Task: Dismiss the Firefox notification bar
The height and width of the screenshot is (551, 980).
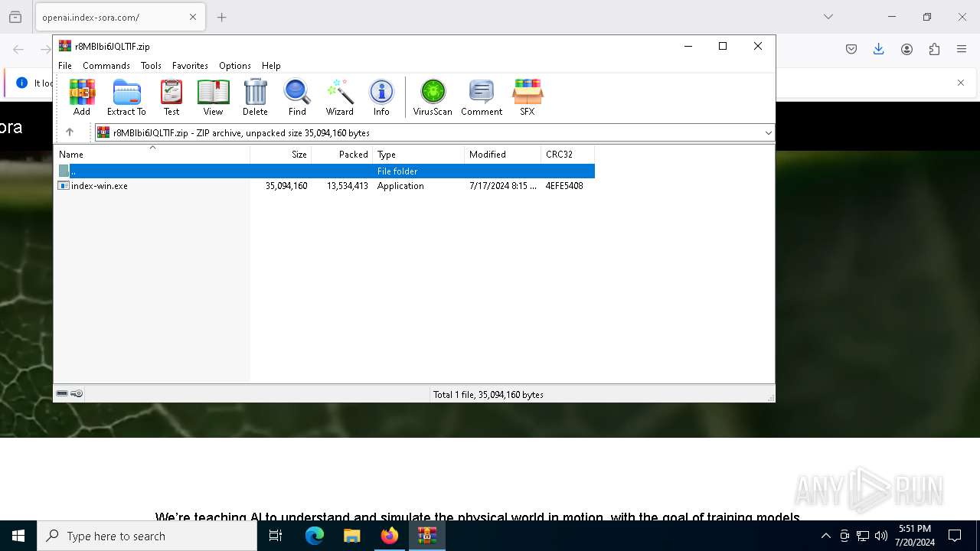Action: click(961, 83)
